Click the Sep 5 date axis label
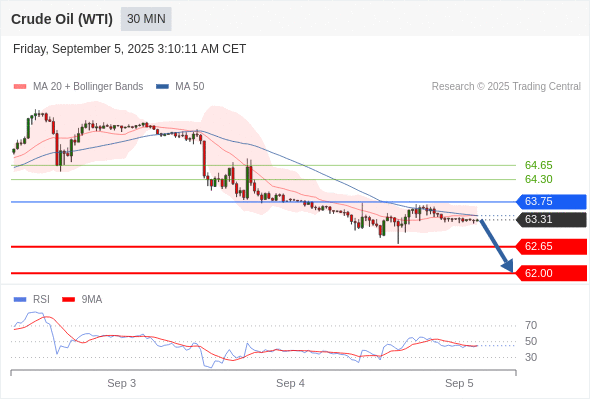This screenshot has height=400, width=590. pyautogui.click(x=459, y=383)
